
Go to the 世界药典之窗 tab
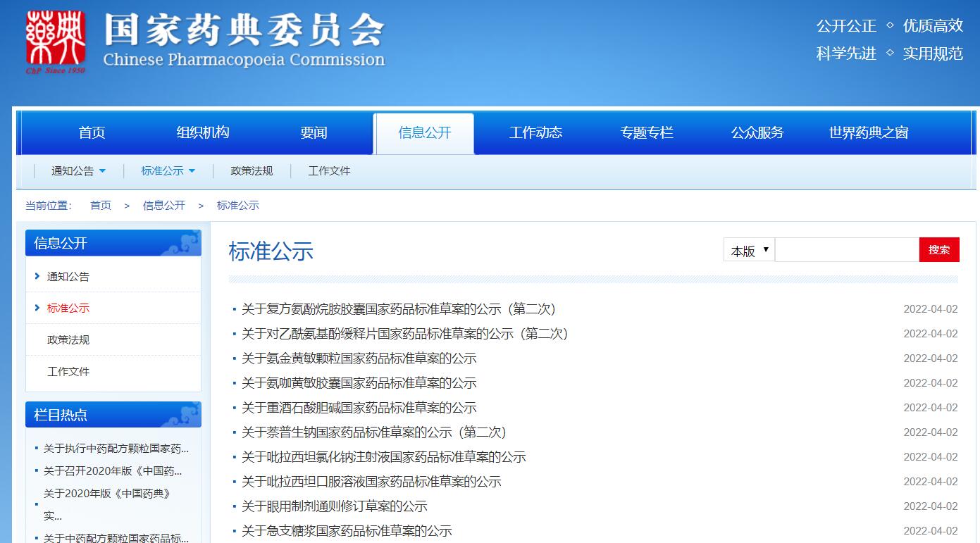tap(868, 132)
